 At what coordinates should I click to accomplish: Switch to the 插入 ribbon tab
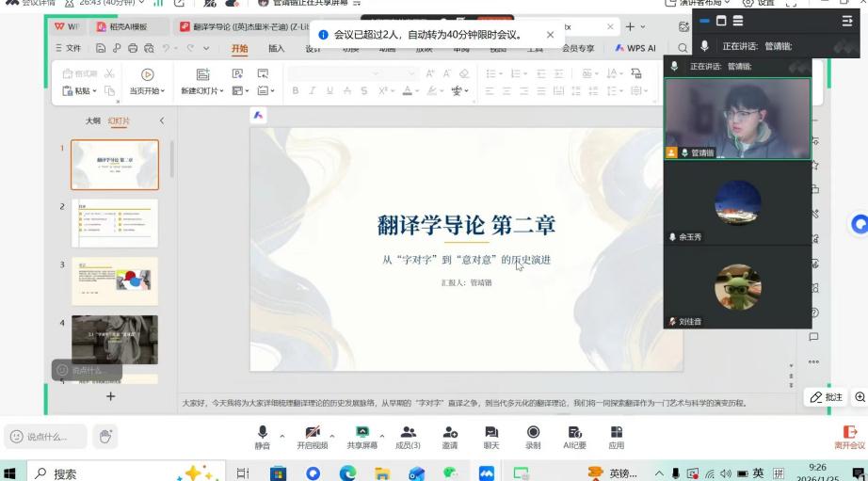pyautogui.click(x=276, y=48)
